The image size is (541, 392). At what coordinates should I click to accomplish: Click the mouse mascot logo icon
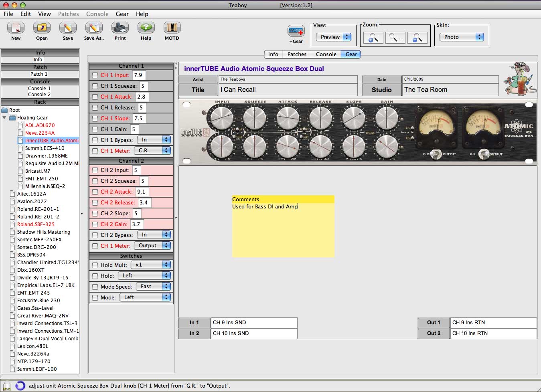click(x=520, y=79)
